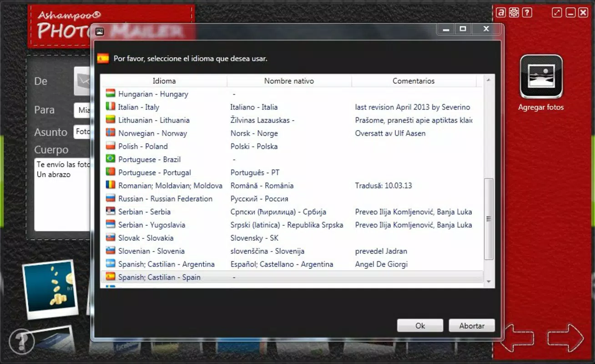The width and height of the screenshot is (595, 364).
Task: Click the Slovakia flag icon
Action: 111,238
